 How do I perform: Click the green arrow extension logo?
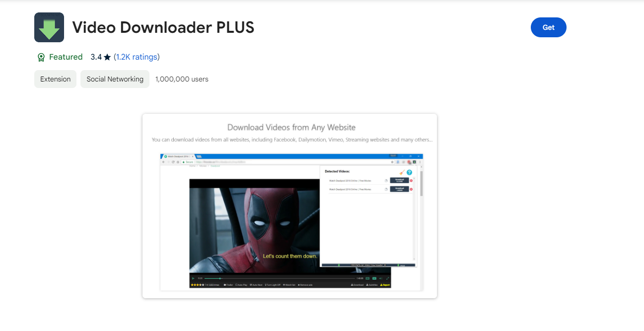point(49,27)
